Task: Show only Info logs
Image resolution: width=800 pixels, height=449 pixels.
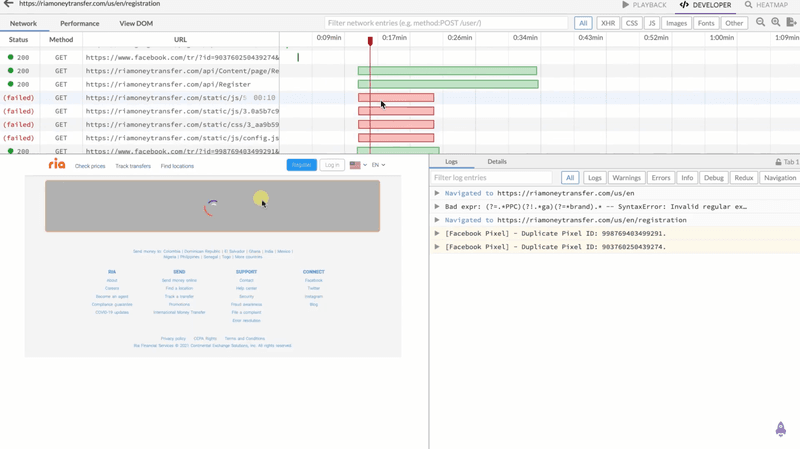Action: [x=687, y=178]
